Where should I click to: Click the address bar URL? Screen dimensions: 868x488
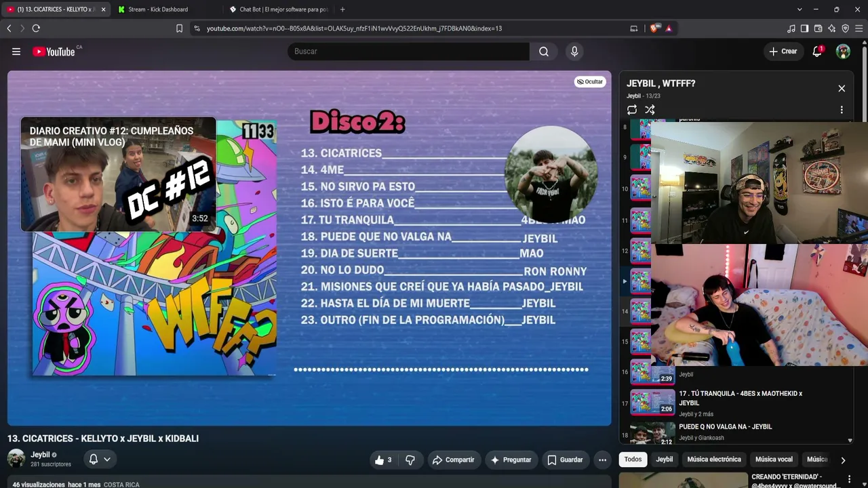[354, 28]
